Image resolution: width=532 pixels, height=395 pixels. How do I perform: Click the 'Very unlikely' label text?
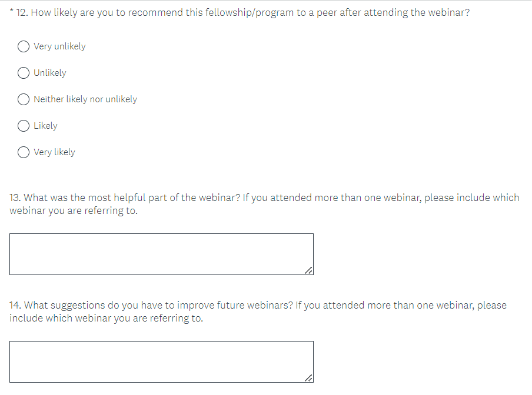click(59, 46)
